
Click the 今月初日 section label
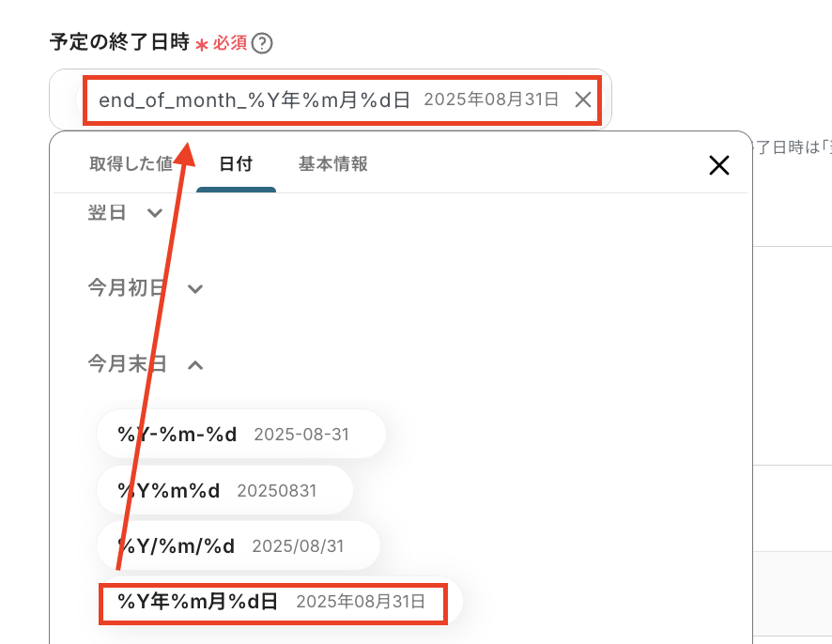(x=127, y=288)
